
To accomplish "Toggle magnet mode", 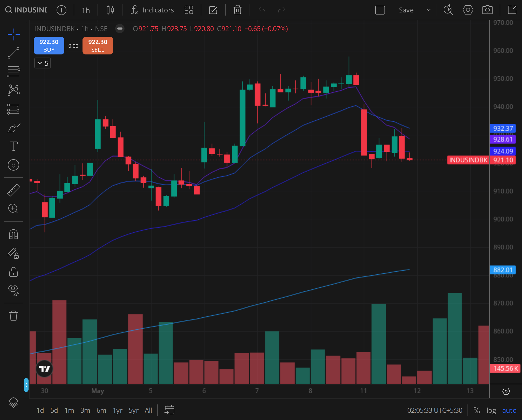I will (x=13, y=234).
